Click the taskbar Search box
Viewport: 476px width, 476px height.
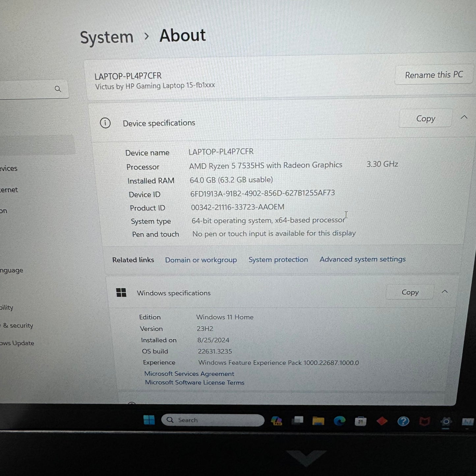[212, 420]
